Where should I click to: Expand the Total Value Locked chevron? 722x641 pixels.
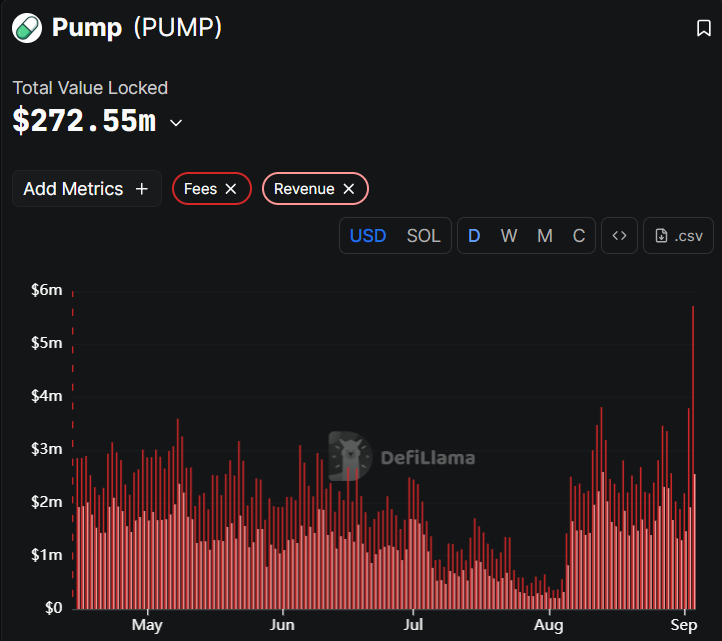[176, 122]
